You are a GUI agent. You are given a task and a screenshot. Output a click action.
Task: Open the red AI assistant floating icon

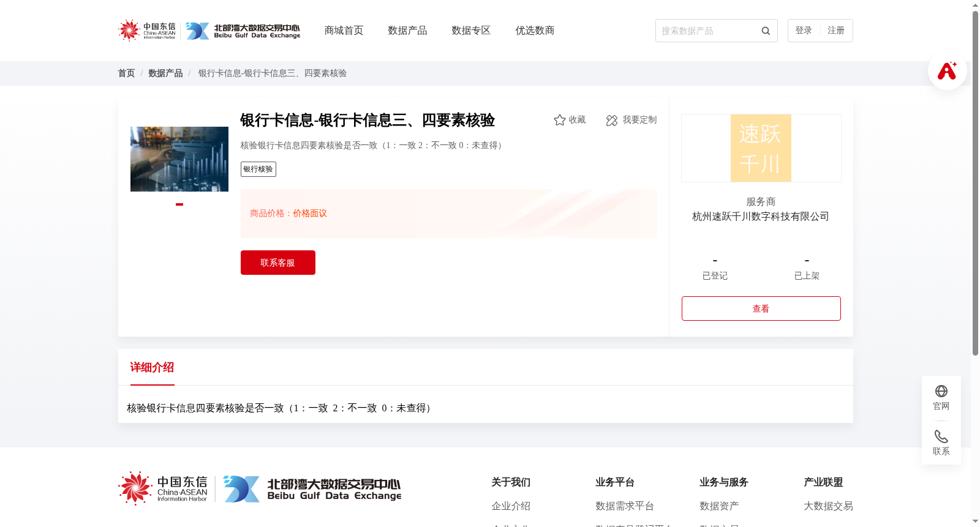(947, 70)
